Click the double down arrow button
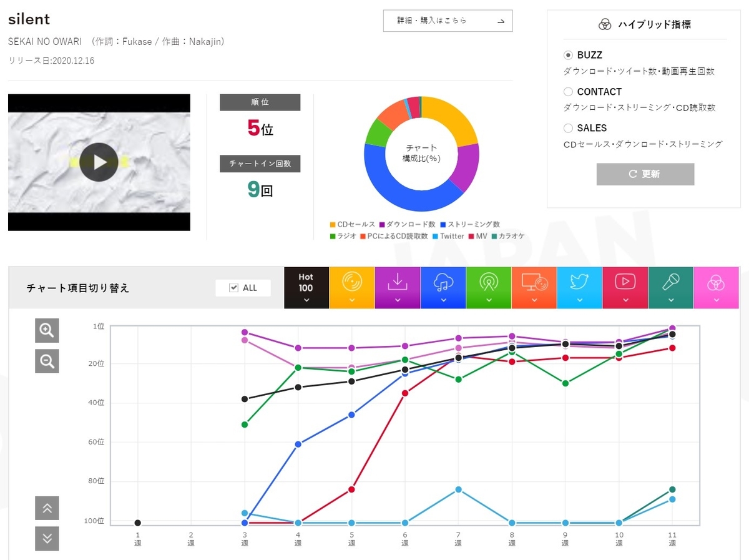Screen dimensions: 749x560 (x=47, y=539)
